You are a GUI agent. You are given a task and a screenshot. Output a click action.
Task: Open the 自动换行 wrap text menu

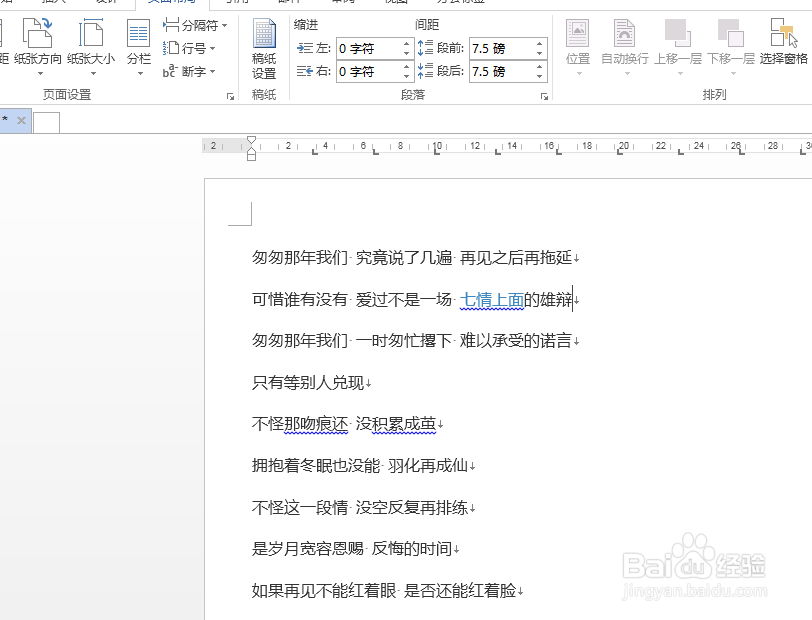pyautogui.click(x=625, y=47)
